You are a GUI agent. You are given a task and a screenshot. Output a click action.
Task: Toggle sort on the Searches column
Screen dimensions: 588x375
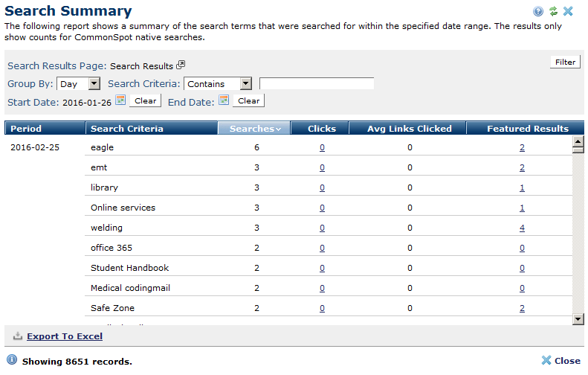coord(254,129)
